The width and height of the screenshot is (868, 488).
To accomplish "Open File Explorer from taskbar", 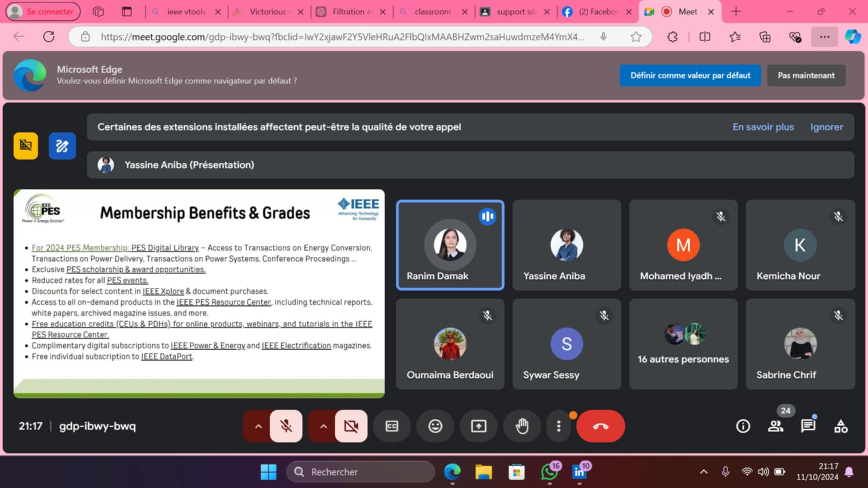I will (484, 472).
